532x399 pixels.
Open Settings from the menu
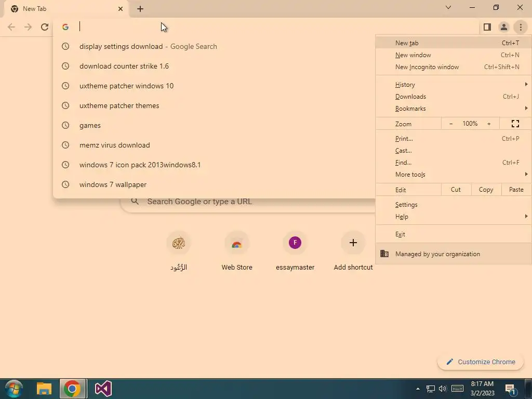(x=453, y=205)
